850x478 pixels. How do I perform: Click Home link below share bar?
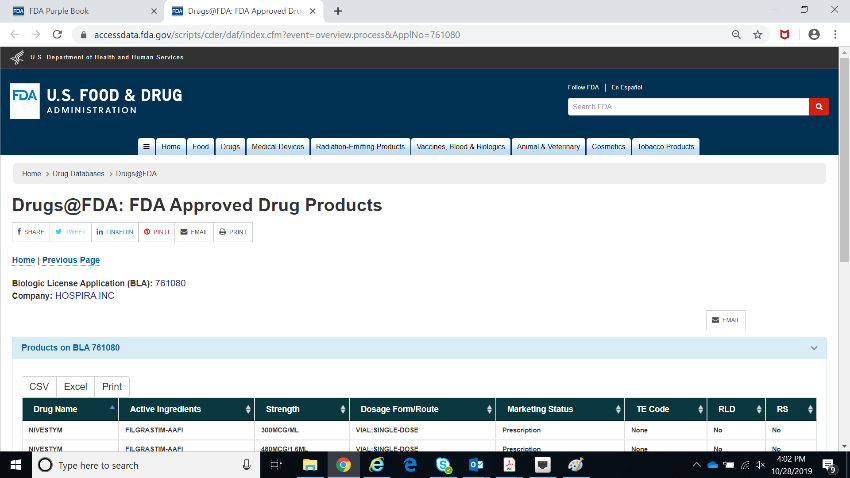[x=23, y=260]
